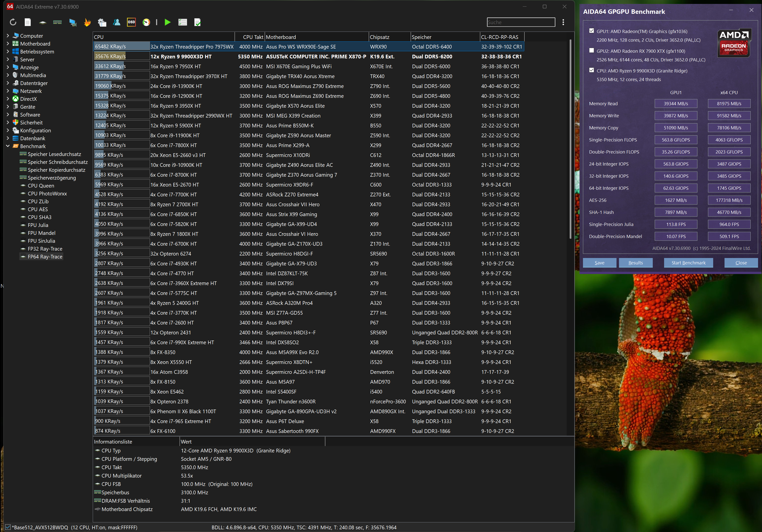Image resolution: width=762 pixels, height=532 pixels.
Task: Click the Refresh toolbar icon
Action: point(13,22)
